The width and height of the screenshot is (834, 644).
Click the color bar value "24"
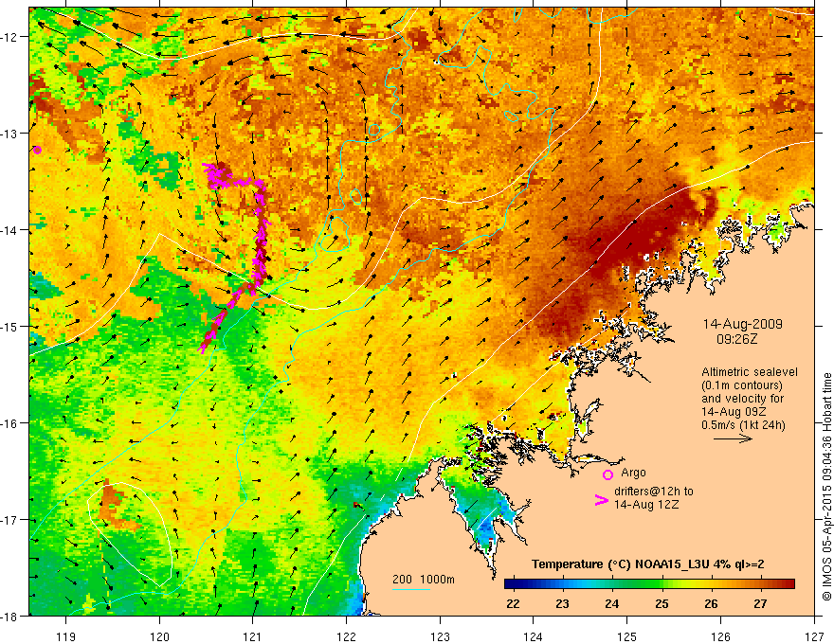click(x=612, y=603)
